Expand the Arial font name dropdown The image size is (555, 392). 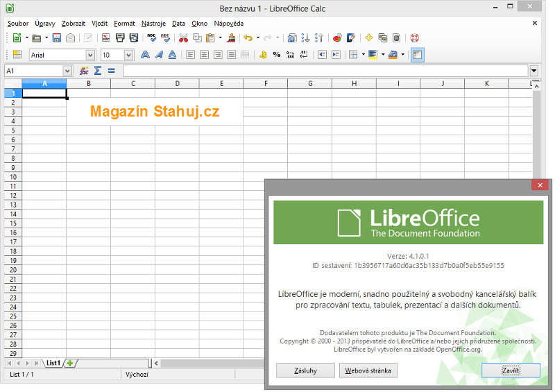(90, 55)
